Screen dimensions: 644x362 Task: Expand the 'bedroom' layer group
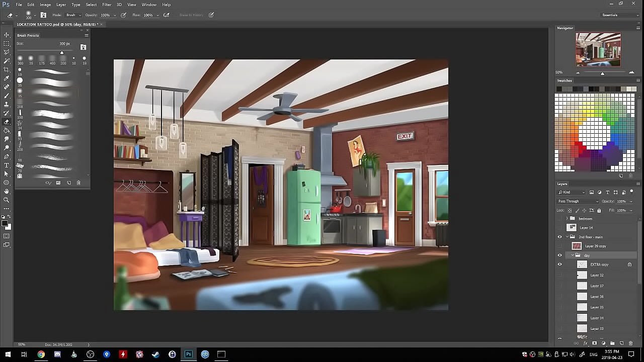click(x=567, y=219)
